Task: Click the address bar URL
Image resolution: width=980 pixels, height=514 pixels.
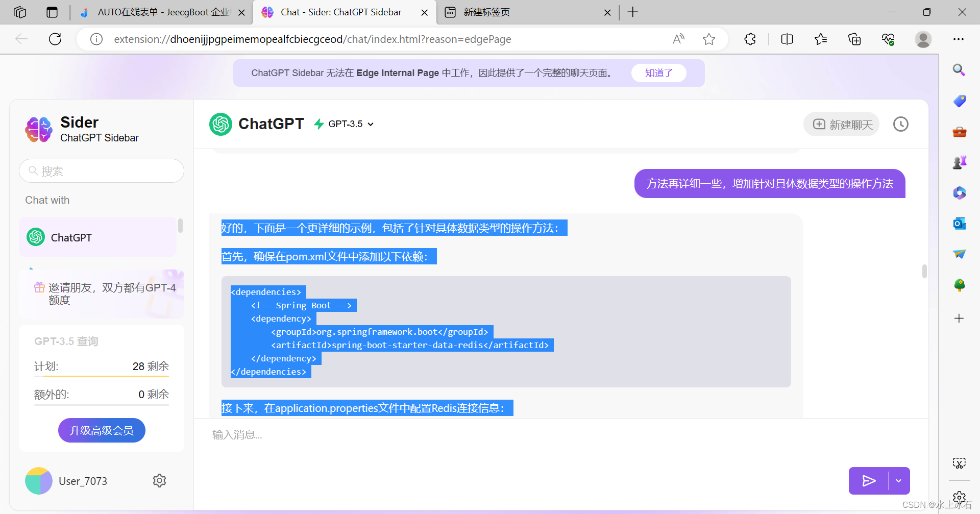Action: tap(312, 39)
